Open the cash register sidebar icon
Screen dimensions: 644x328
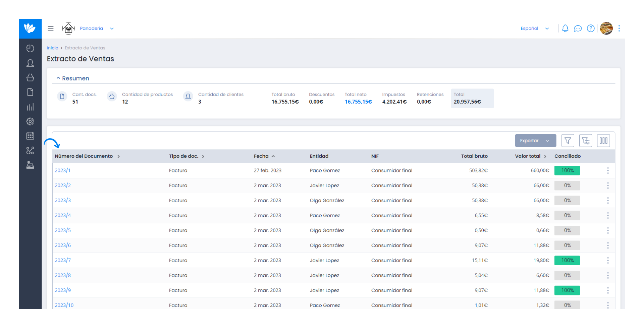click(x=30, y=165)
